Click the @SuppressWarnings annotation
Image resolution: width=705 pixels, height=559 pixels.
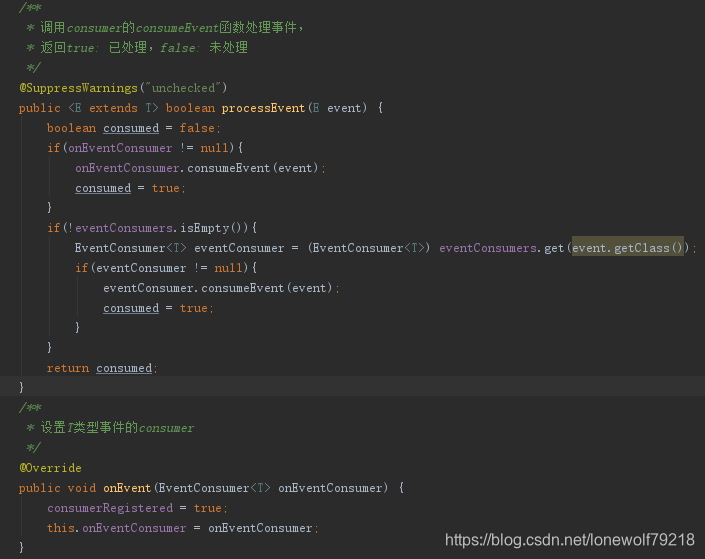coord(78,88)
